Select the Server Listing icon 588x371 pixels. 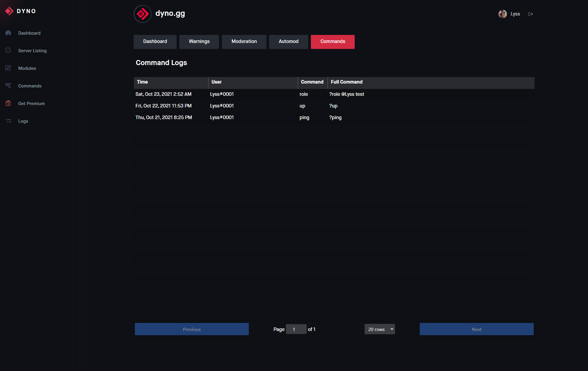[x=8, y=50]
